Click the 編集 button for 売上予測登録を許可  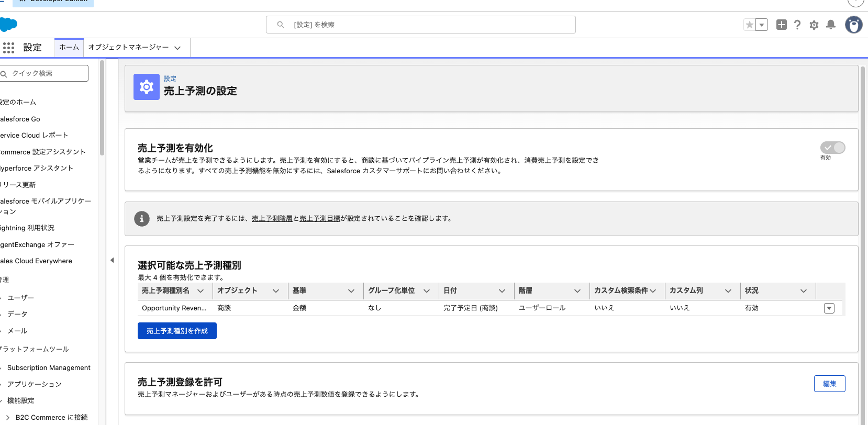coord(830,384)
